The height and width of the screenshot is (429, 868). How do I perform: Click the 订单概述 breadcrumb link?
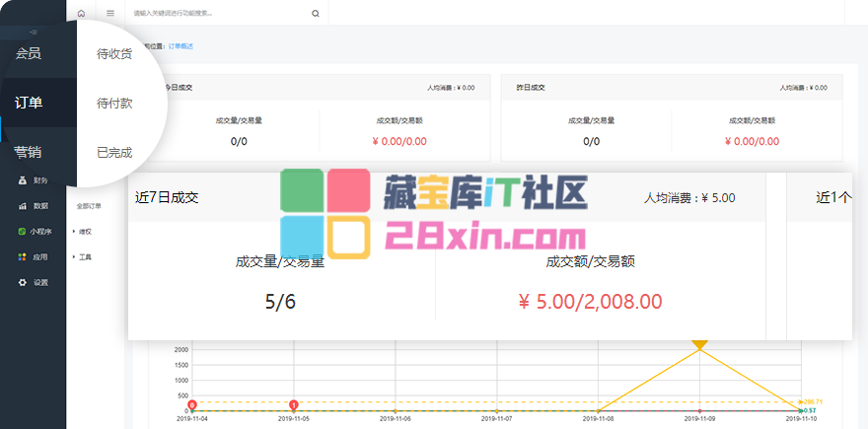point(181,46)
